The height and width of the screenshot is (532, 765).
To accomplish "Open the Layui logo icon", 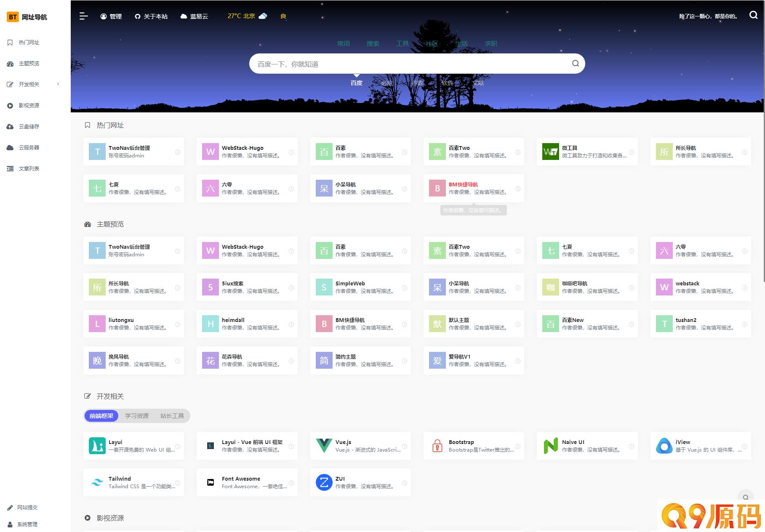I will 97,446.
